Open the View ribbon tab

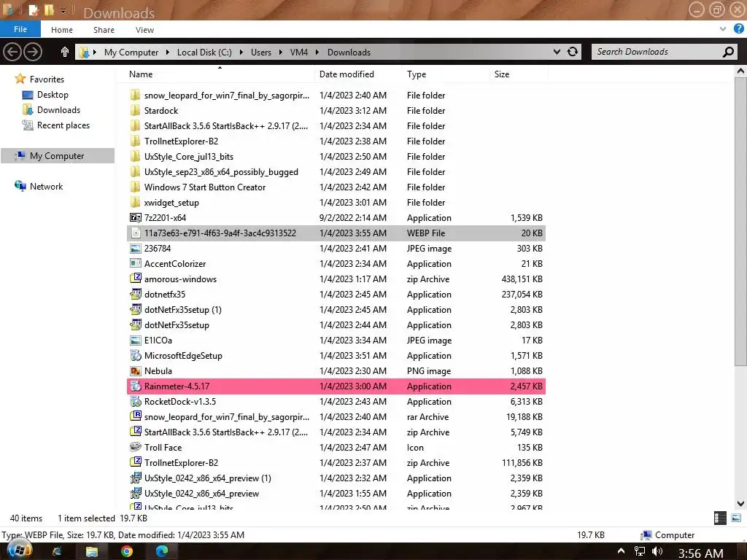point(144,29)
